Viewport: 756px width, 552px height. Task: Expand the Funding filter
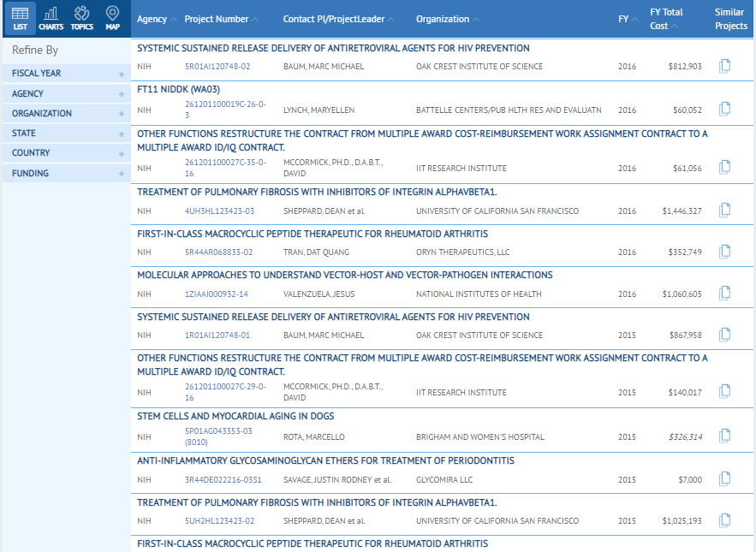click(x=67, y=173)
